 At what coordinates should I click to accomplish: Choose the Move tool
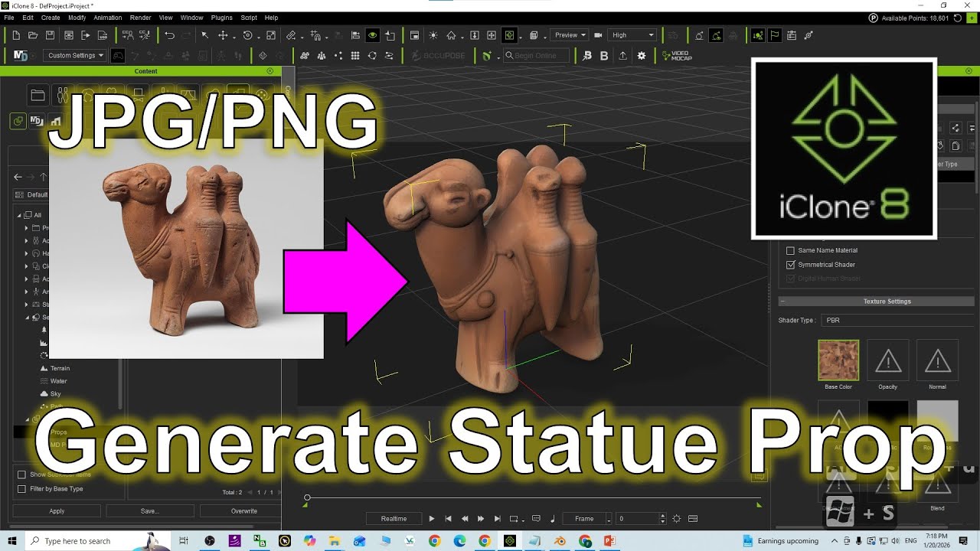coord(223,35)
